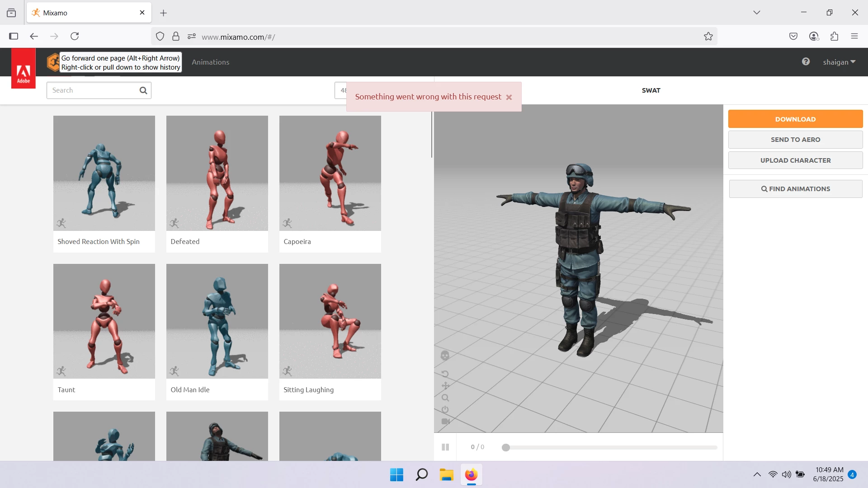Dismiss the error message with X
868x488 pixels.
[x=509, y=97]
